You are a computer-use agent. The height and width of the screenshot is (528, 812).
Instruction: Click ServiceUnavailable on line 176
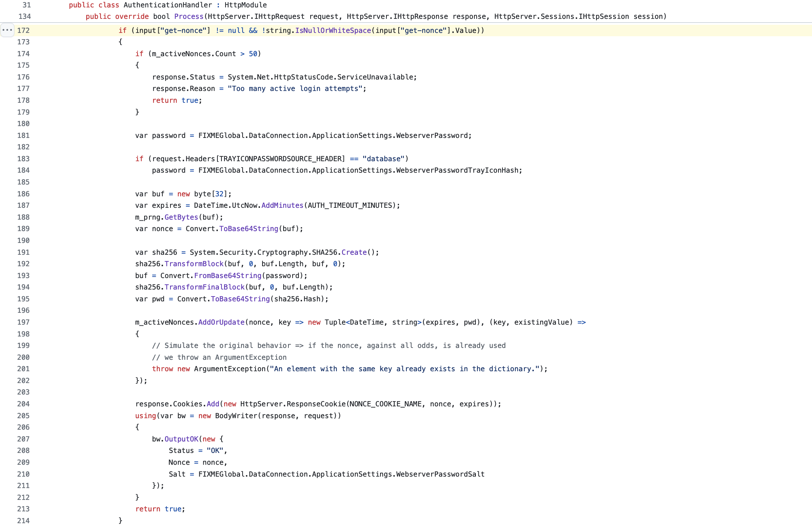[x=375, y=77]
